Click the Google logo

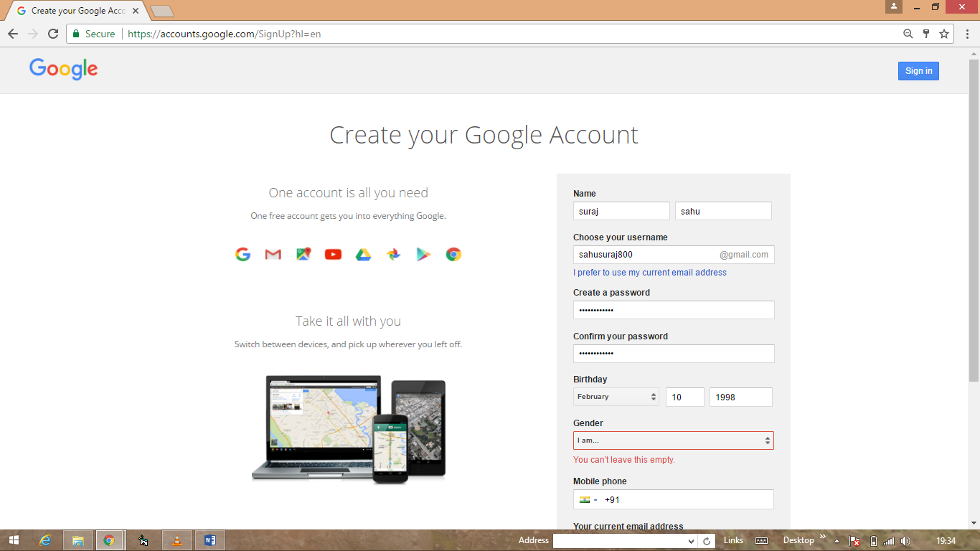pyautogui.click(x=64, y=69)
